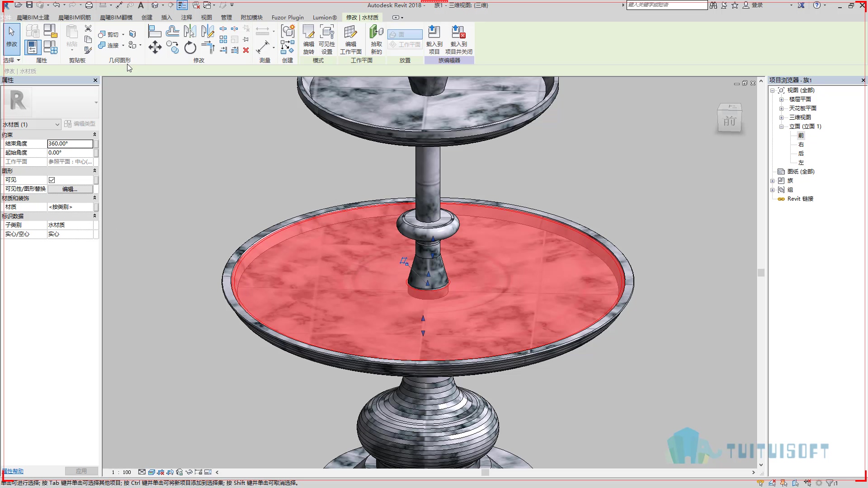Screen dimensions: 868x488
Task: Click the red Delete X icon
Action: pyautogui.click(x=246, y=50)
